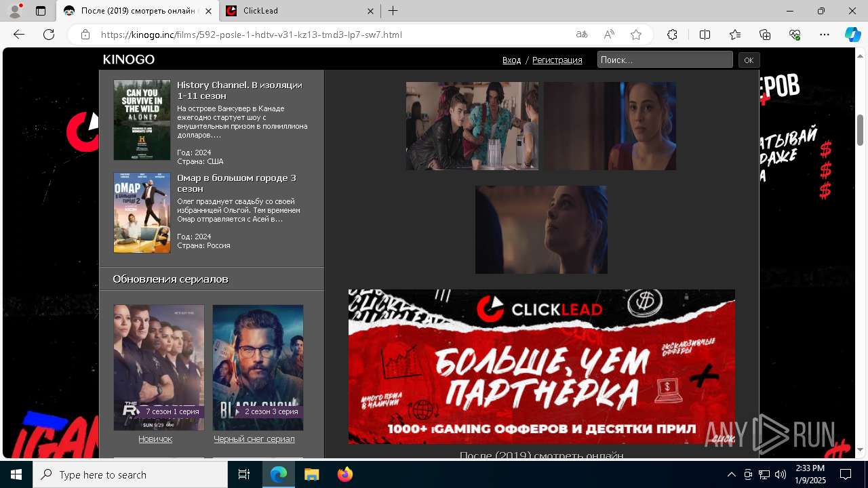Click the taskbar Type here to search box

(x=130, y=474)
